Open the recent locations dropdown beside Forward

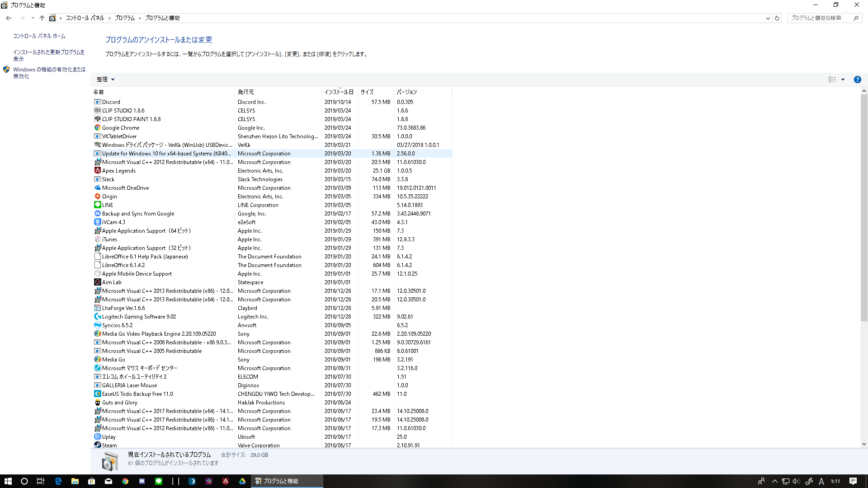tap(32, 18)
